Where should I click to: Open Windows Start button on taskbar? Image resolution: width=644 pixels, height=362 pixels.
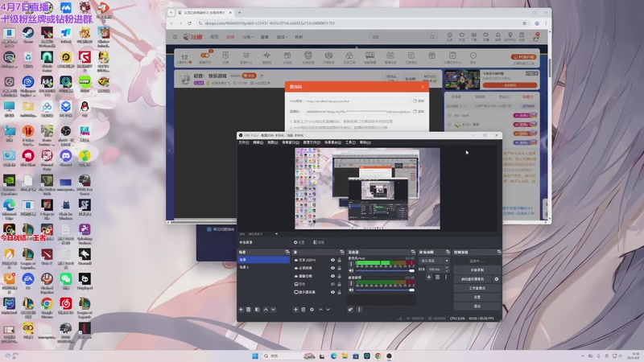pos(255,356)
